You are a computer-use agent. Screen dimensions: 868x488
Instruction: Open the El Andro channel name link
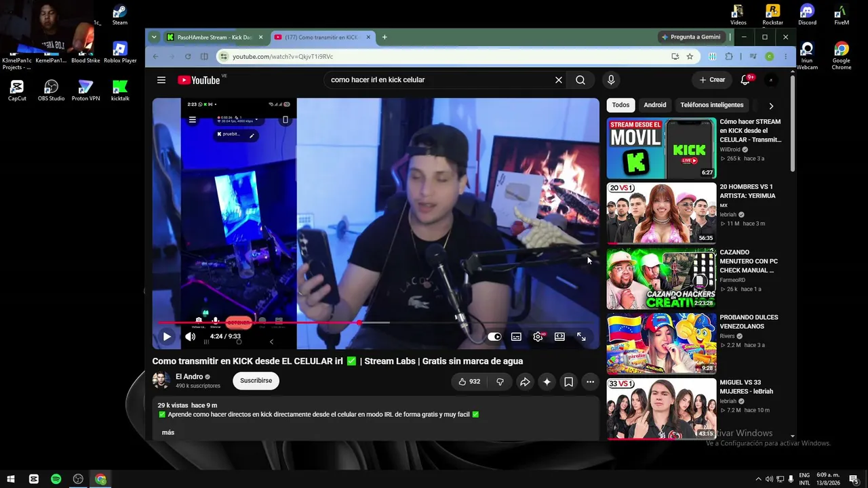[189, 377]
